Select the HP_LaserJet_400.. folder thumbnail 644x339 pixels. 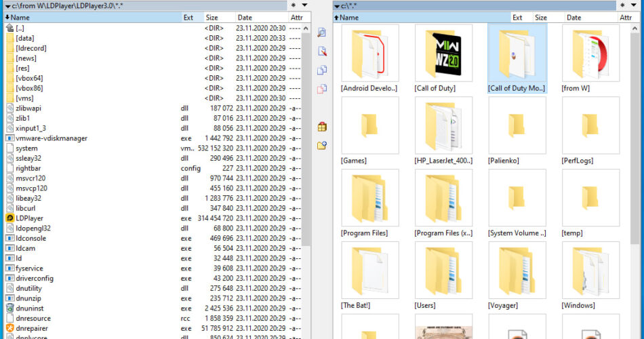[x=443, y=125]
